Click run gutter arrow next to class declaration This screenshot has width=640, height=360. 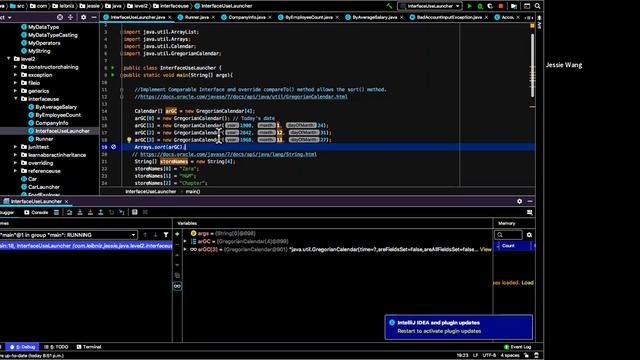pos(113,68)
